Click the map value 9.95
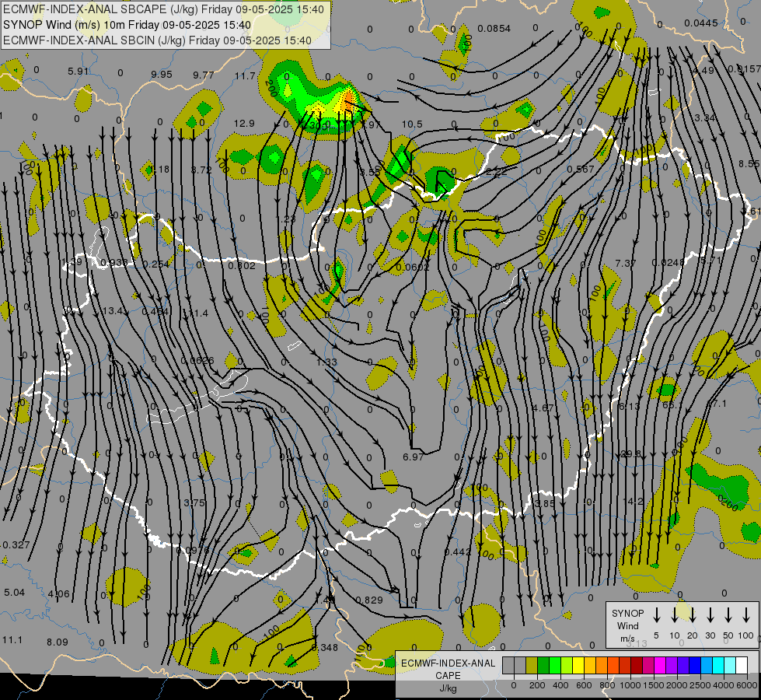This screenshot has width=761, height=700. click(162, 75)
